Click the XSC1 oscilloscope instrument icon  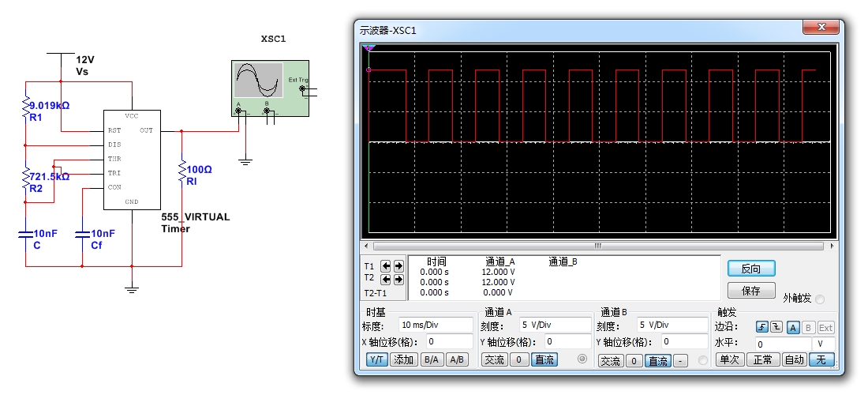click(270, 88)
